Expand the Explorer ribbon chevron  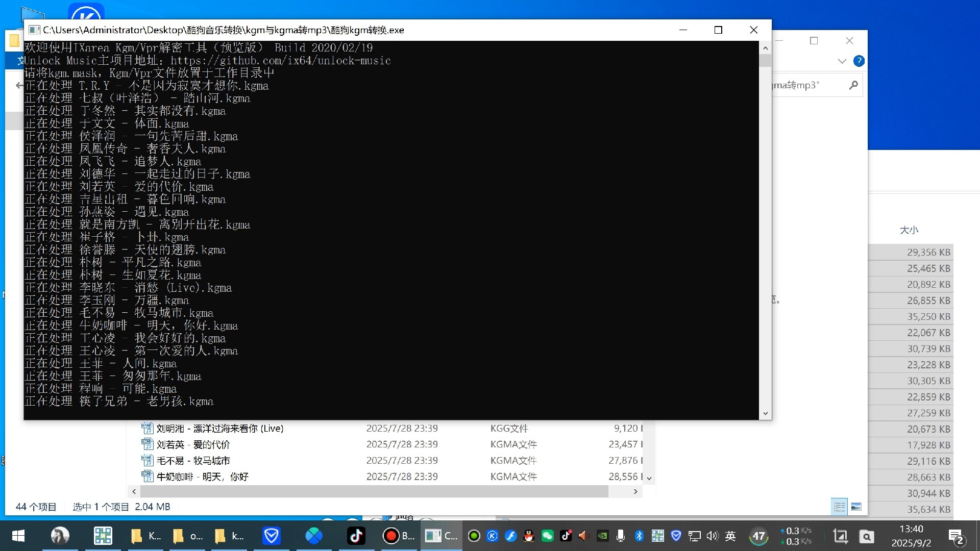[842, 61]
